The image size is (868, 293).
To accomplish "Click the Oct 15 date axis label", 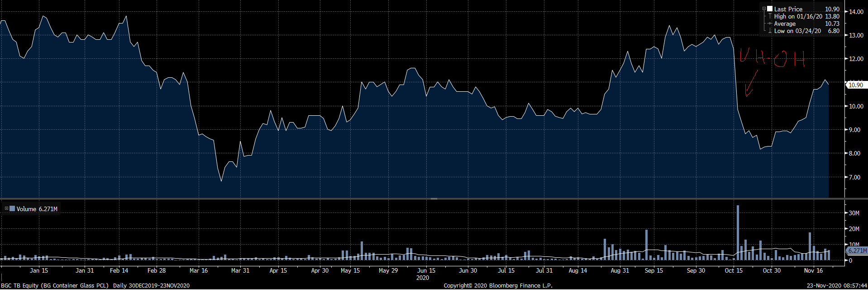I will 733,270.
